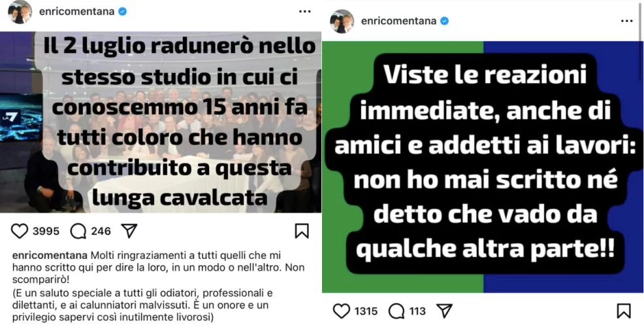The image size is (644, 327).
Task: Like the left post with 3995 likes
Action: coord(20,231)
